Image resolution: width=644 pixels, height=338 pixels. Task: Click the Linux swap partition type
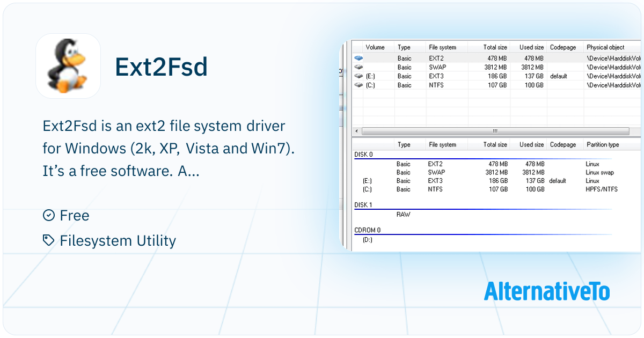point(599,173)
